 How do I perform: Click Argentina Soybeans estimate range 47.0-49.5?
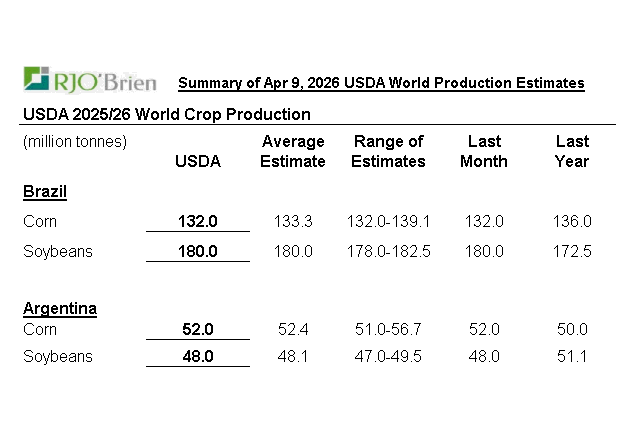coord(391,356)
